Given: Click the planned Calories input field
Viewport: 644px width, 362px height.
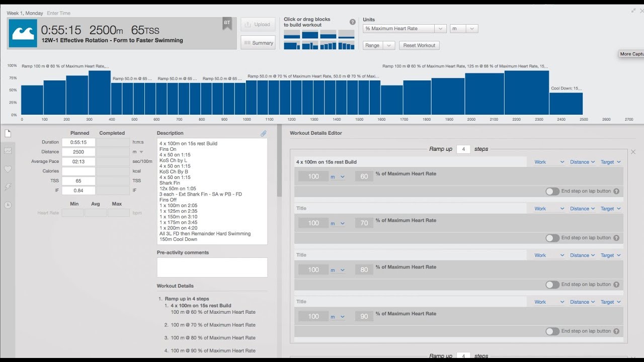Looking at the screenshot, I should (78, 171).
